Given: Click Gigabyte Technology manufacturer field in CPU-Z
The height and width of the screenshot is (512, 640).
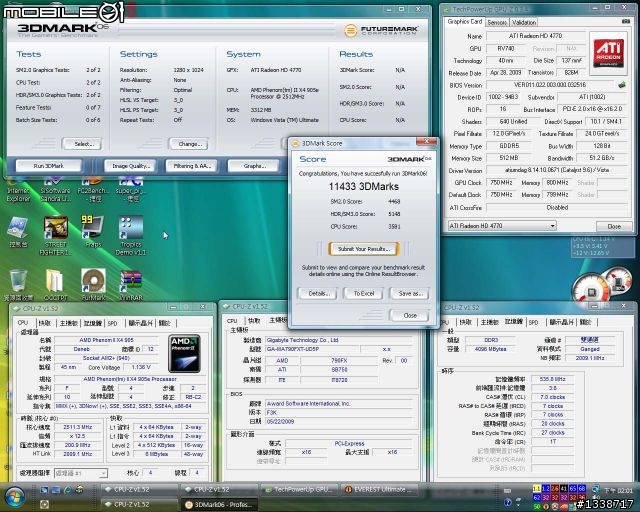Looking at the screenshot, I should (339, 340).
